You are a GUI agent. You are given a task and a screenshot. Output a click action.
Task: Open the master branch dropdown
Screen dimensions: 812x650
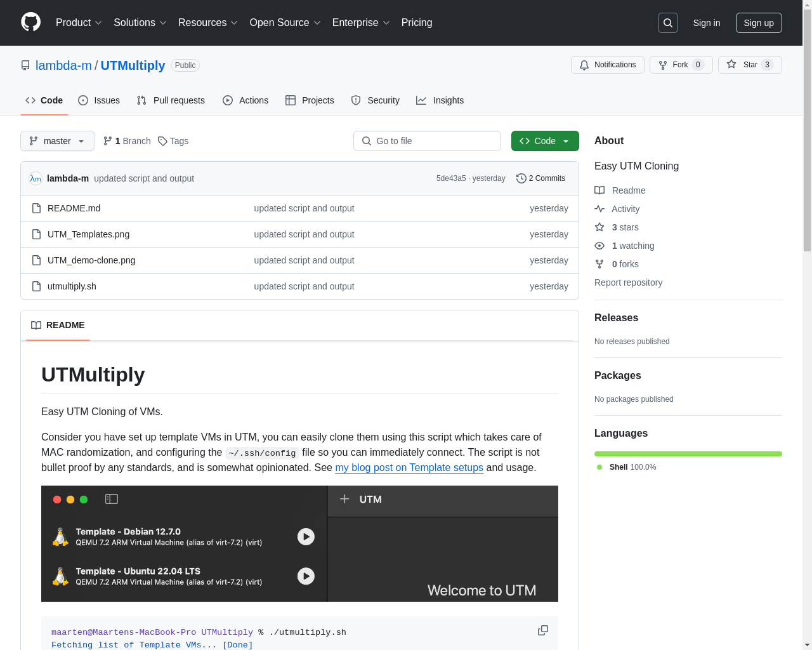(57, 141)
